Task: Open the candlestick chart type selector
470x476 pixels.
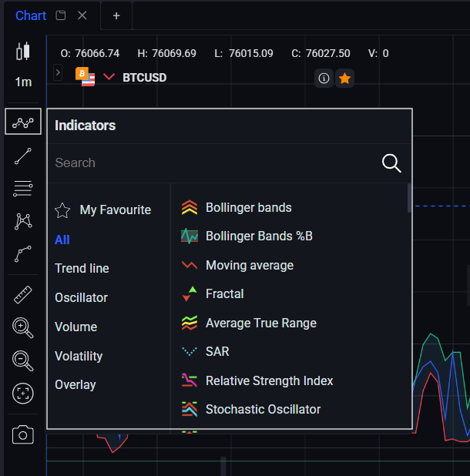Action: click(x=23, y=51)
